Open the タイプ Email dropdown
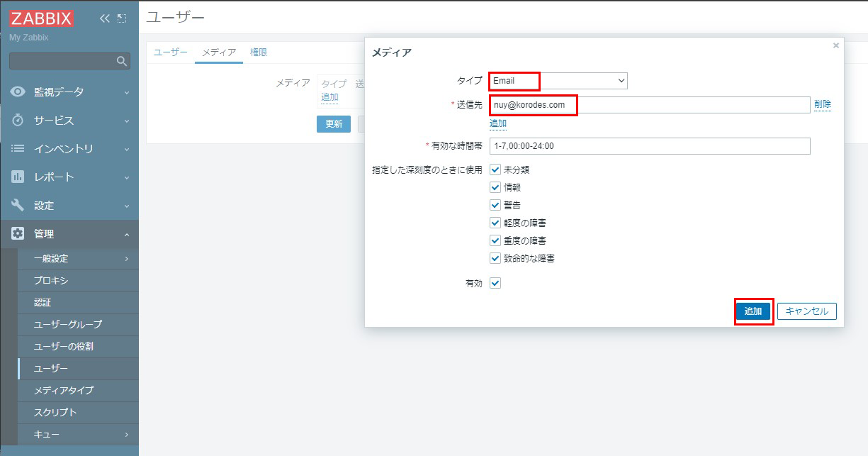 (x=558, y=81)
